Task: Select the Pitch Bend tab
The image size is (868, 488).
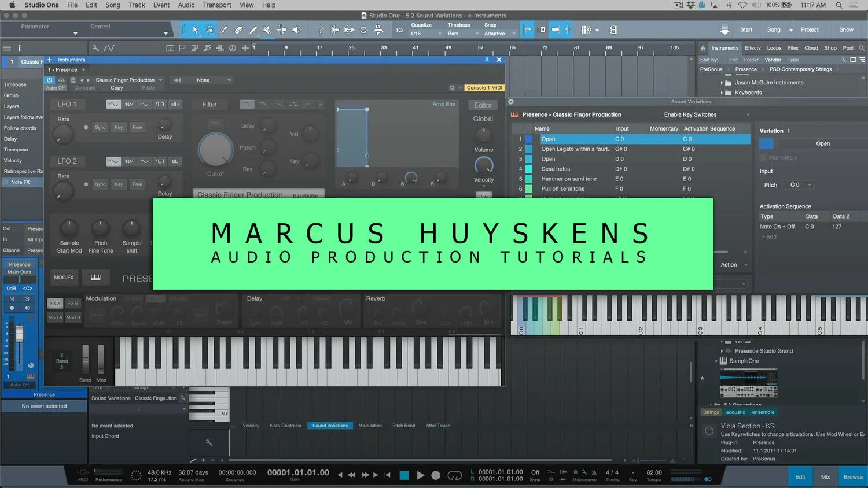Action: [403, 426]
